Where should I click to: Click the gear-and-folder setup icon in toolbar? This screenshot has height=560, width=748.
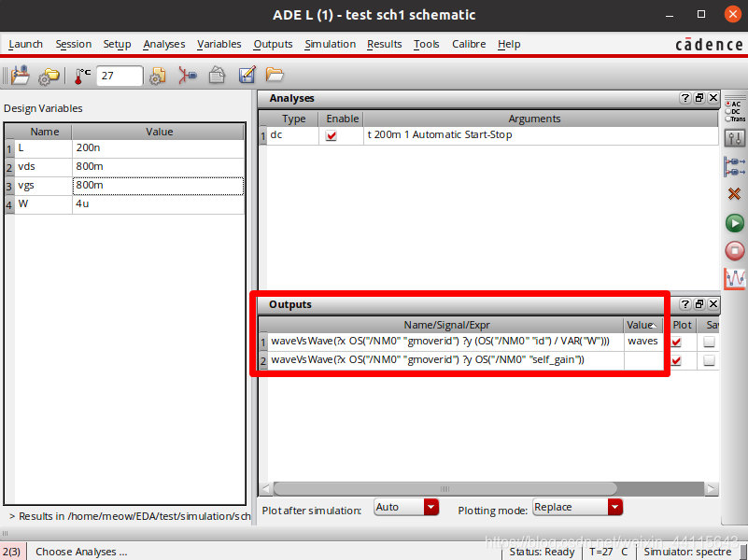point(49,76)
